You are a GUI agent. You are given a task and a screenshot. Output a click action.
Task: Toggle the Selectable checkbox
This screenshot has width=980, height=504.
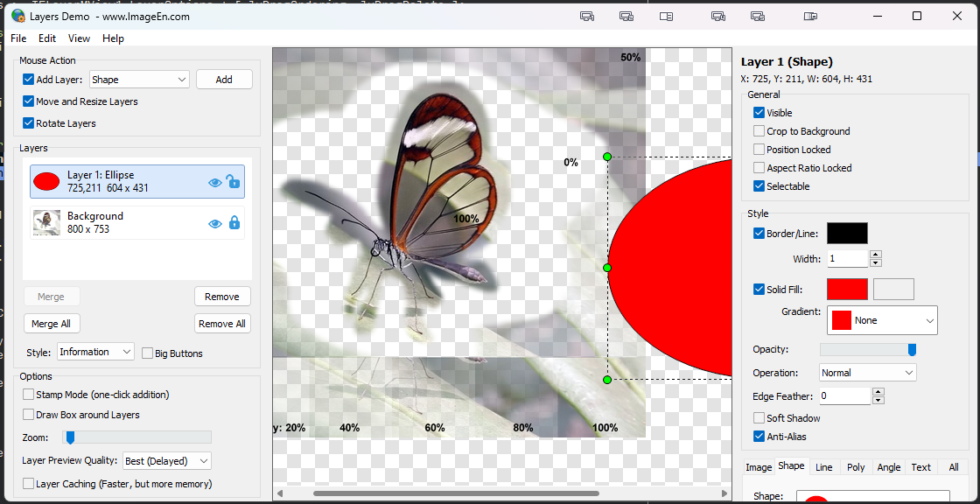759,186
